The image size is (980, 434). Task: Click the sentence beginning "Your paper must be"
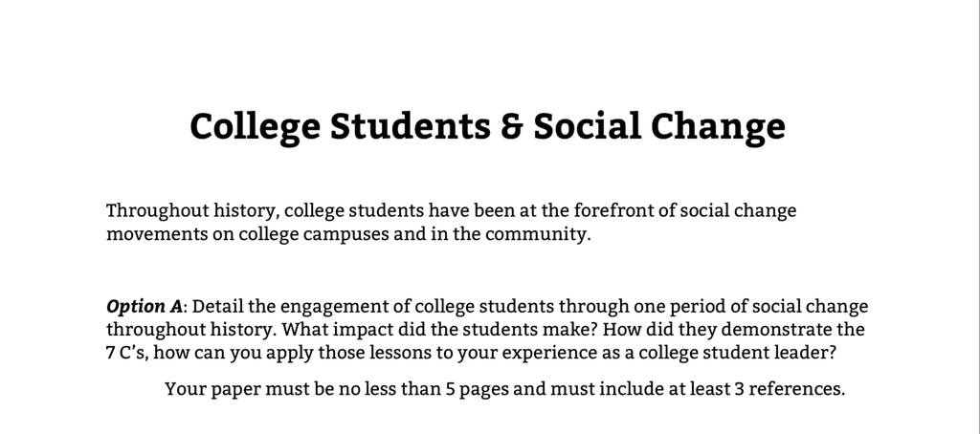click(x=505, y=389)
